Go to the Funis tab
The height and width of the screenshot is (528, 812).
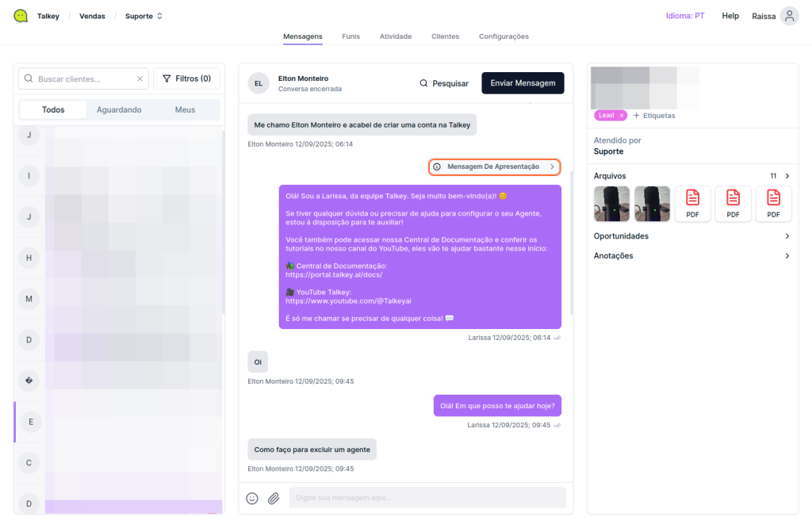point(350,36)
